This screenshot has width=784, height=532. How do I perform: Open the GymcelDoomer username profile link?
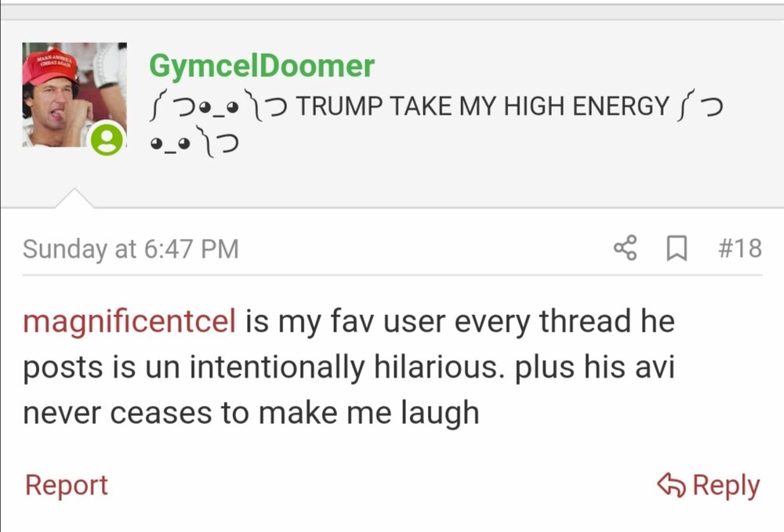point(262,66)
